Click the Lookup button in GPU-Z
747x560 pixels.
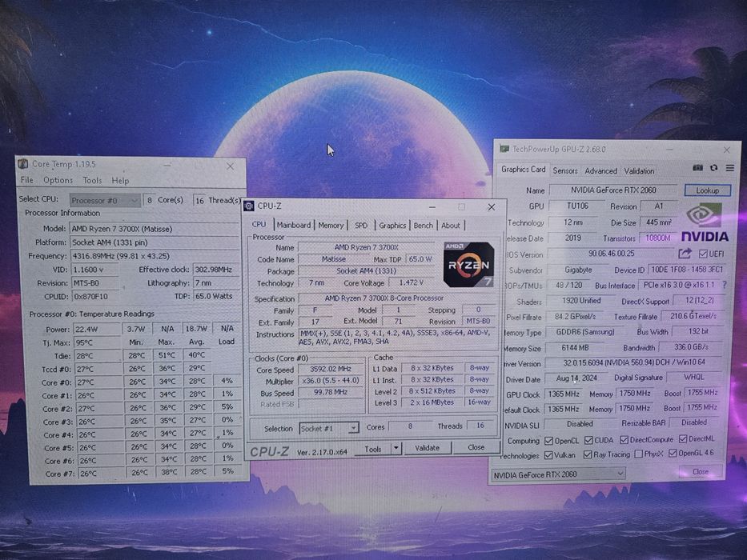tap(708, 190)
